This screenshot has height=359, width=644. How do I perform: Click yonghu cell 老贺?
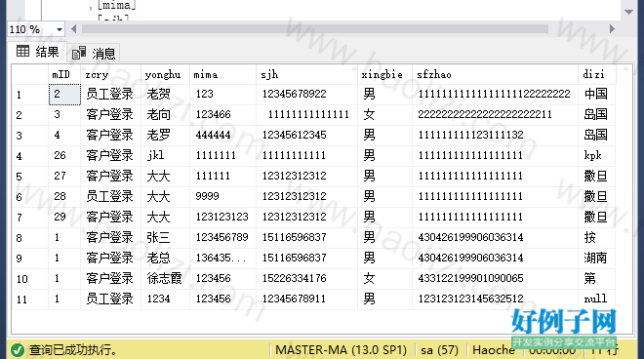[x=166, y=95]
